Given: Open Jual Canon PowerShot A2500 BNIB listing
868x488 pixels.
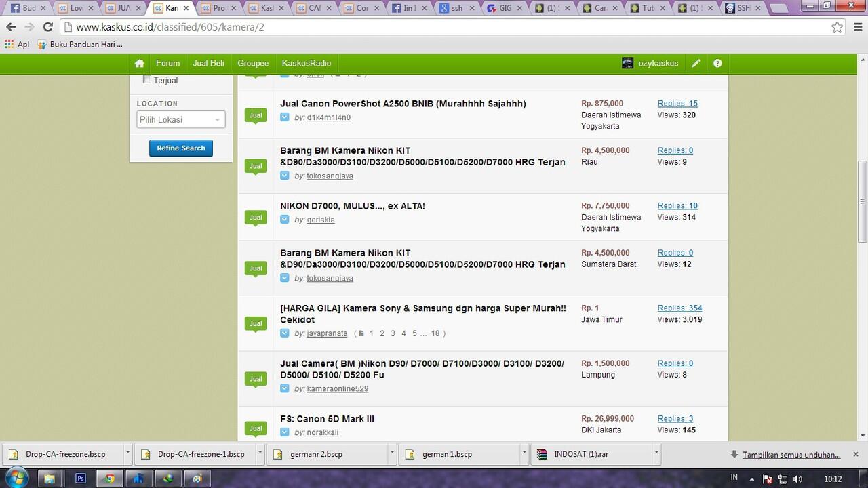Looking at the screenshot, I should pyautogui.click(x=403, y=104).
